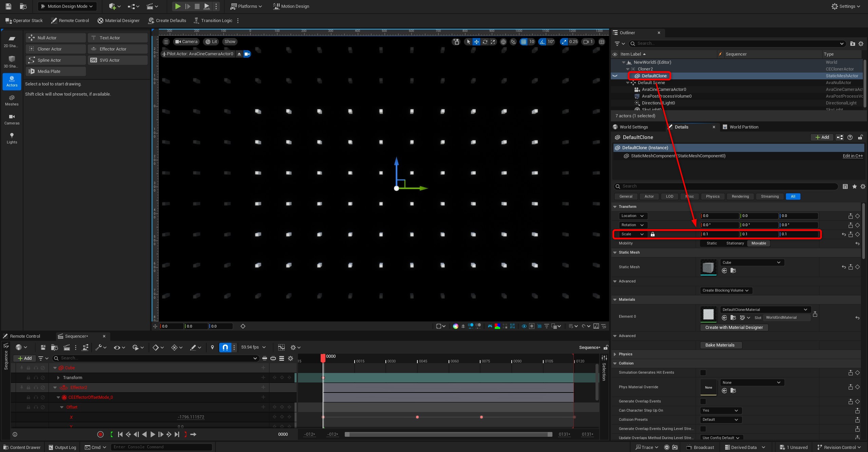Open Outliner settings gear
Screen dimensions: 868x452
pos(861,43)
